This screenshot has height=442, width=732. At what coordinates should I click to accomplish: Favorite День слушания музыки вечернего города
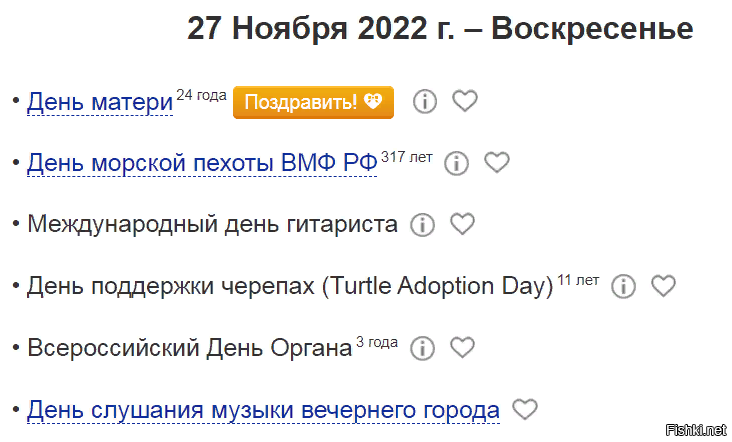click(x=525, y=409)
